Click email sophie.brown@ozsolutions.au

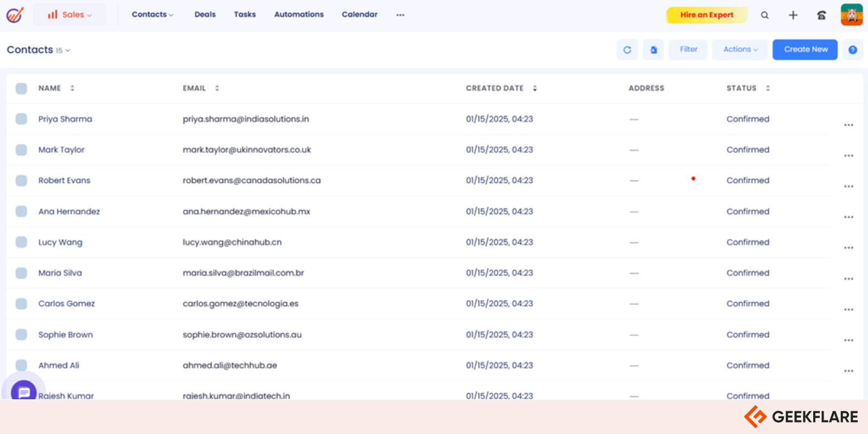pyautogui.click(x=242, y=335)
